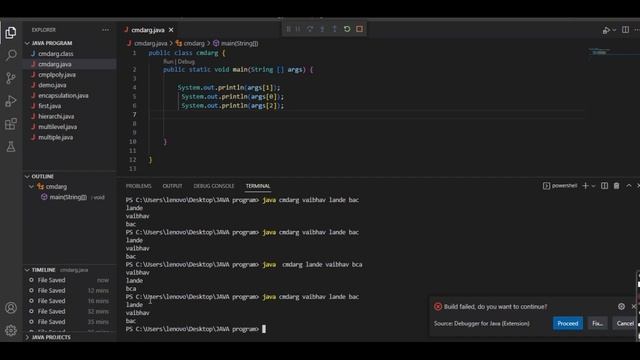Split the editor to the right
This screenshot has height=360, width=640.
[625, 30]
